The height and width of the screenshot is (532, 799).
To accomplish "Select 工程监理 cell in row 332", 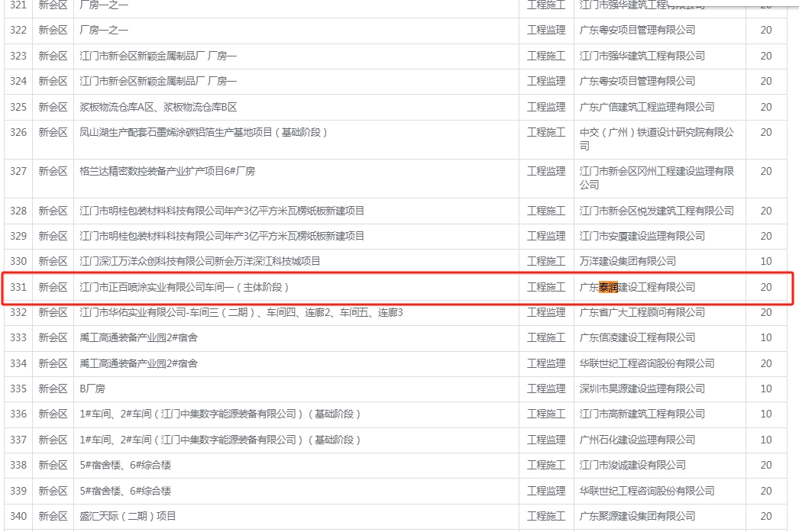I will [x=546, y=312].
